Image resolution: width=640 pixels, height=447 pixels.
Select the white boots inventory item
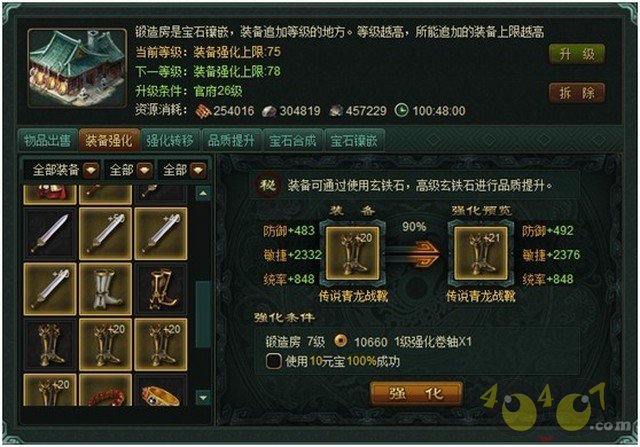(x=105, y=289)
